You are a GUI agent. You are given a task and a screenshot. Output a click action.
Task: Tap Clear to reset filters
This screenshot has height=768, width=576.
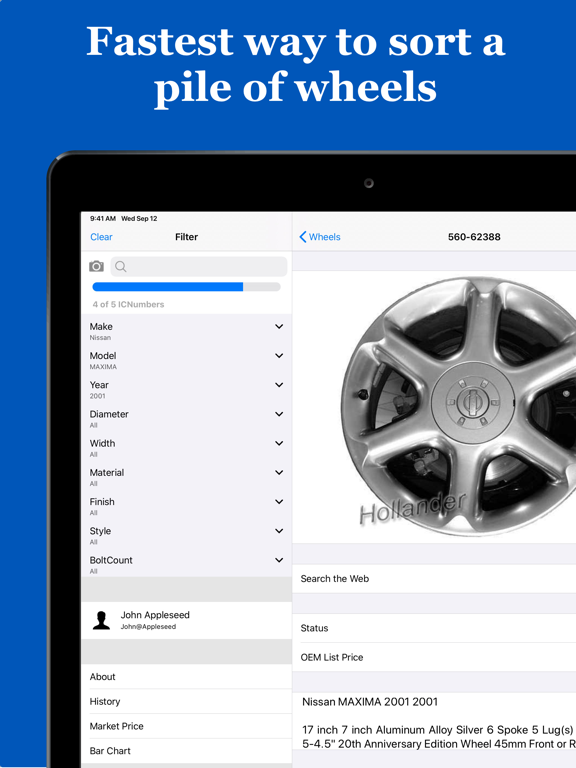tap(101, 237)
